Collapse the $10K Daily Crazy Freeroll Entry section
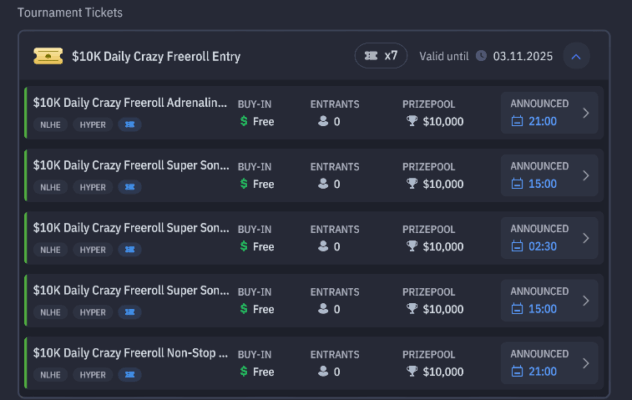The width and height of the screenshot is (632, 400). [575, 57]
